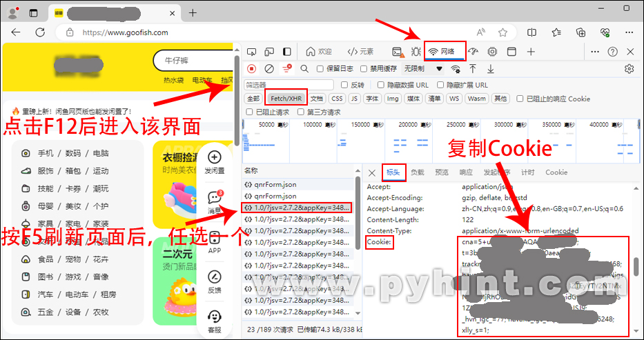Click the 手机 category link
The image size is (644, 340).
pyautogui.click(x=46, y=153)
